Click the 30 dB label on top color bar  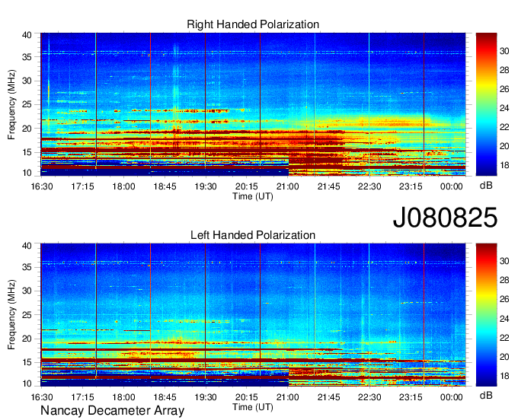[x=504, y=51]
